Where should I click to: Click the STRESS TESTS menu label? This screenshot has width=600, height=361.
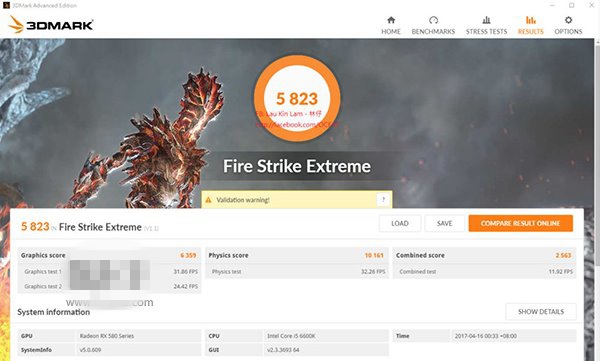click(486, 32)
